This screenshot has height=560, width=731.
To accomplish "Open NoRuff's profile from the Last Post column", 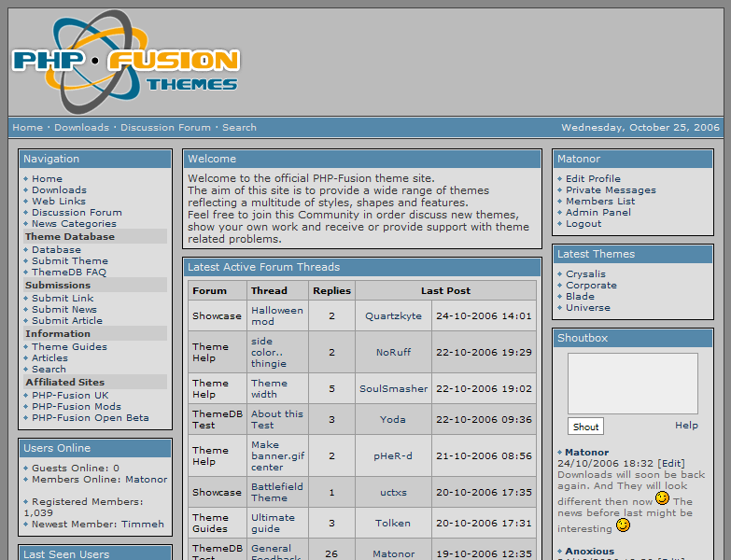I will pyautogui.click(x=393, y=352).
